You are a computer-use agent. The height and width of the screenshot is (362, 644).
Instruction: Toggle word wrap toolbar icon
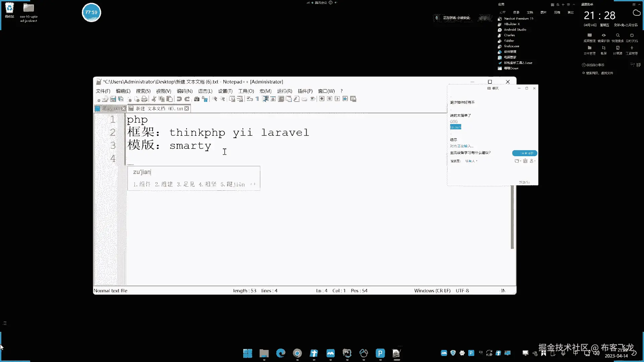(250, 99)
